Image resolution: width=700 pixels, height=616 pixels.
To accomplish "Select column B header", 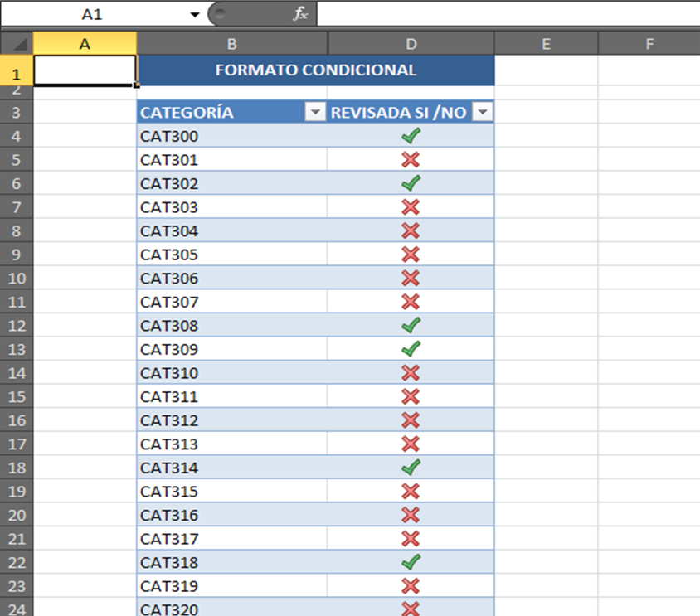I will tap(232, 44).
